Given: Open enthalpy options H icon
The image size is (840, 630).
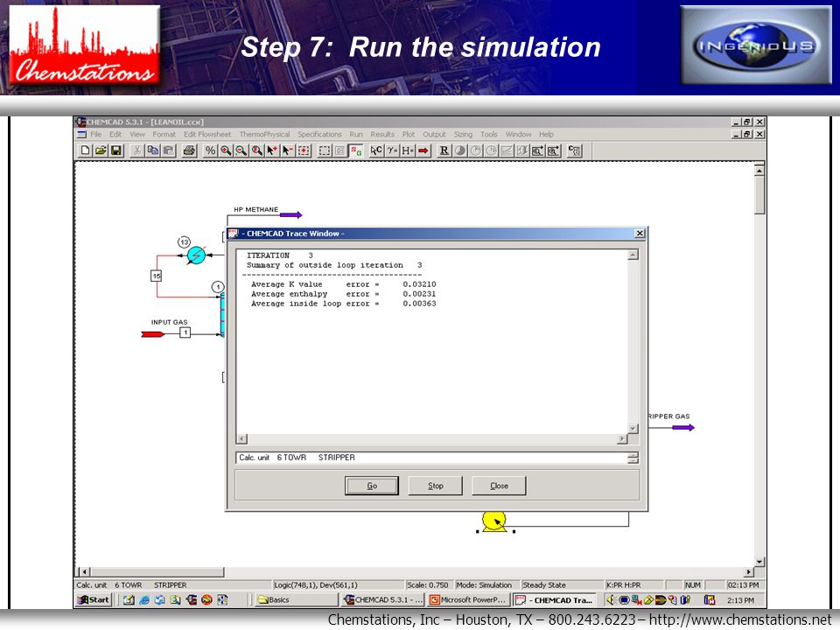Looking at the screenshot, I should point(408,150).
